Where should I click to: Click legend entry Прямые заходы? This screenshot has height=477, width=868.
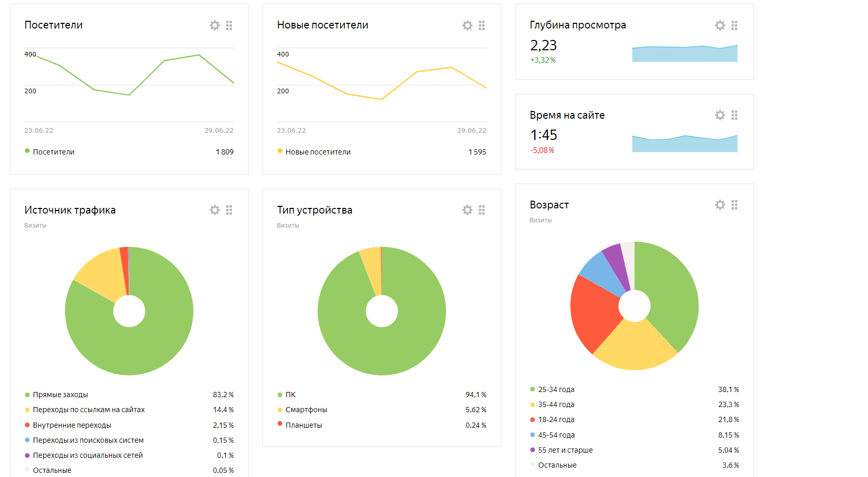(56, 395)
